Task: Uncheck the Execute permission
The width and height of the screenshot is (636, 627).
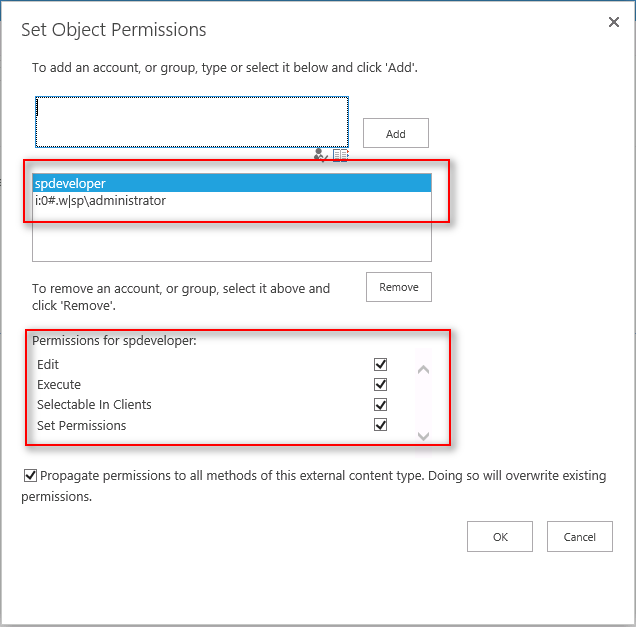Action: coord(380,385)
